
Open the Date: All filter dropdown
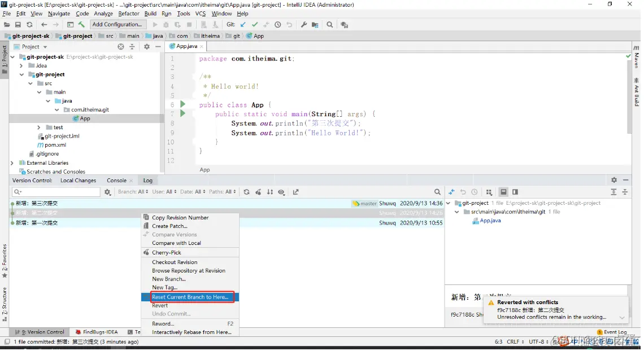pyautogui.click(x=193, y=192)
